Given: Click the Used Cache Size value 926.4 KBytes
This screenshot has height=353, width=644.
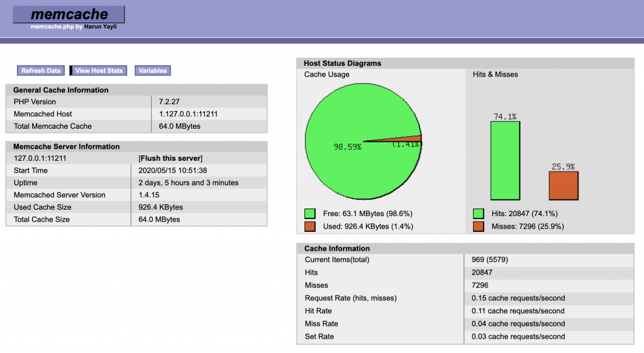Looking at the screenshot, I should pyautogui.click(x=160, y=207).
